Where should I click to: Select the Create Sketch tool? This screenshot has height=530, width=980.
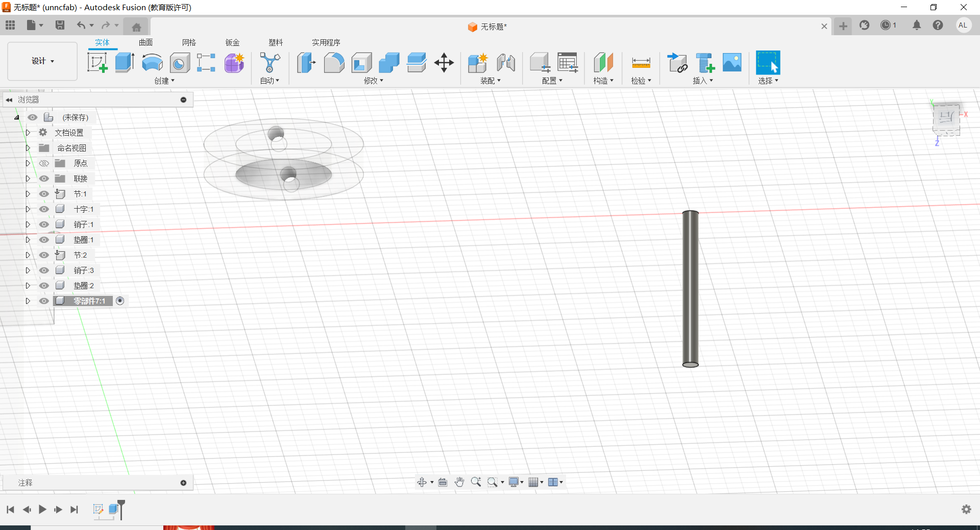(x=97, y=63)
